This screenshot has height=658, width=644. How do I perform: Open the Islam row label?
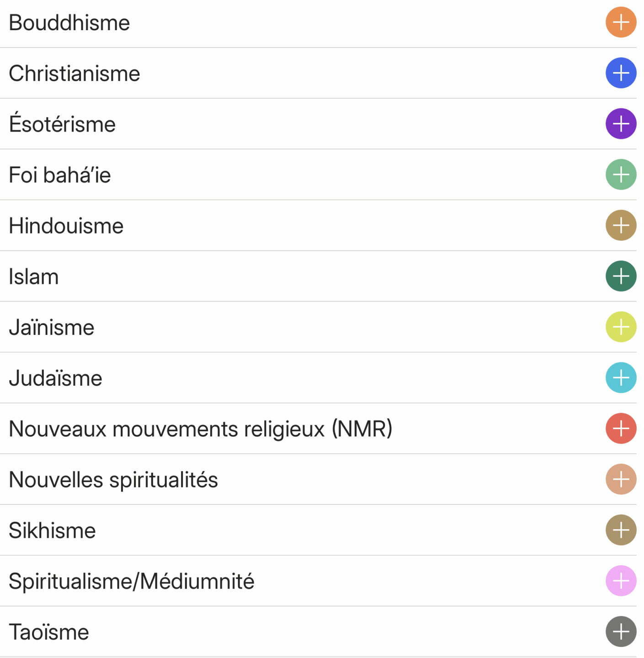pos(34,277)
